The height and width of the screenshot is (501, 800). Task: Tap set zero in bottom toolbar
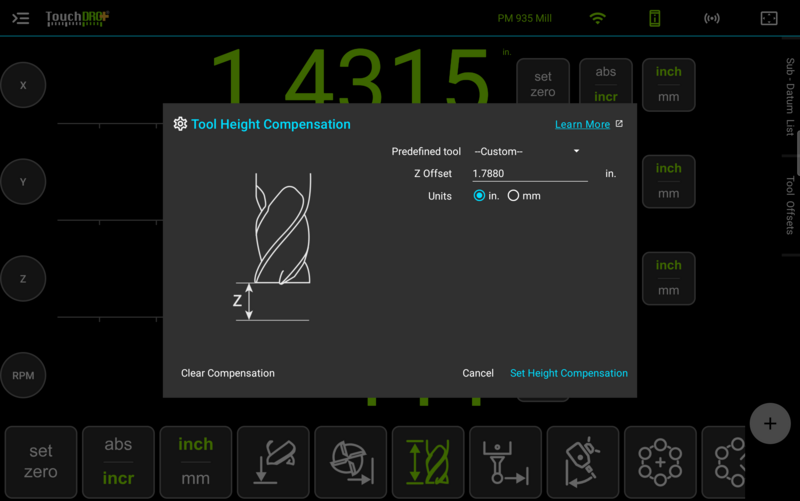pos(41,462)
